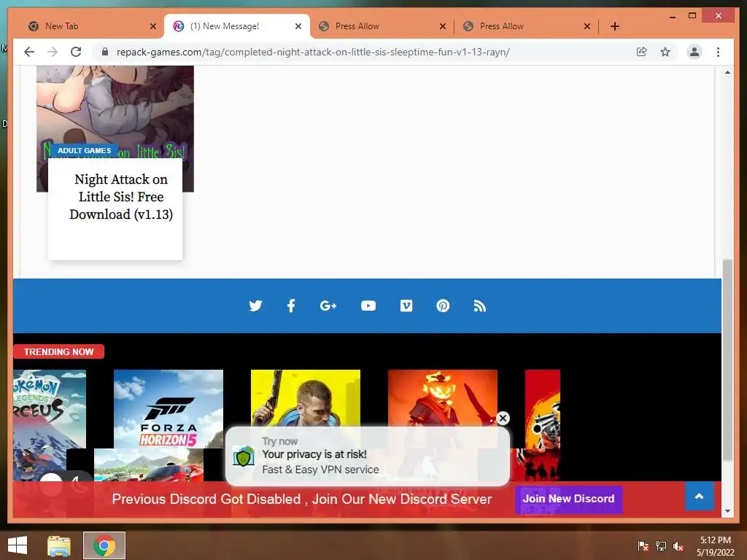Open File Explorer from the taskbar
Viewport: 747px width, 560px height.
pos(59,545)
